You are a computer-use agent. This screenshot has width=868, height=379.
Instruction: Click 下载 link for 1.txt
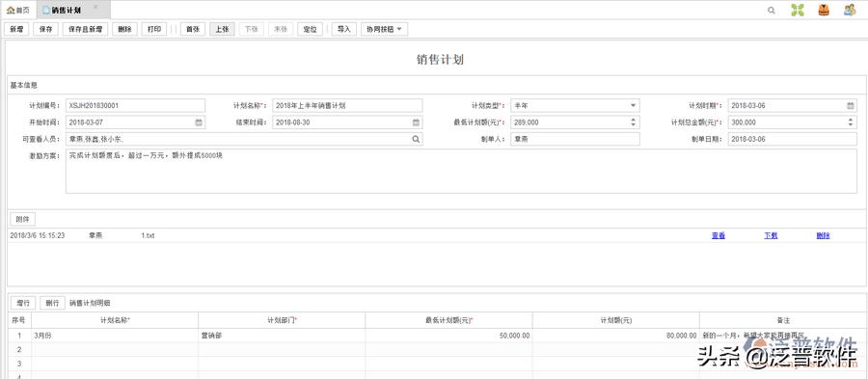click(772, 235)
